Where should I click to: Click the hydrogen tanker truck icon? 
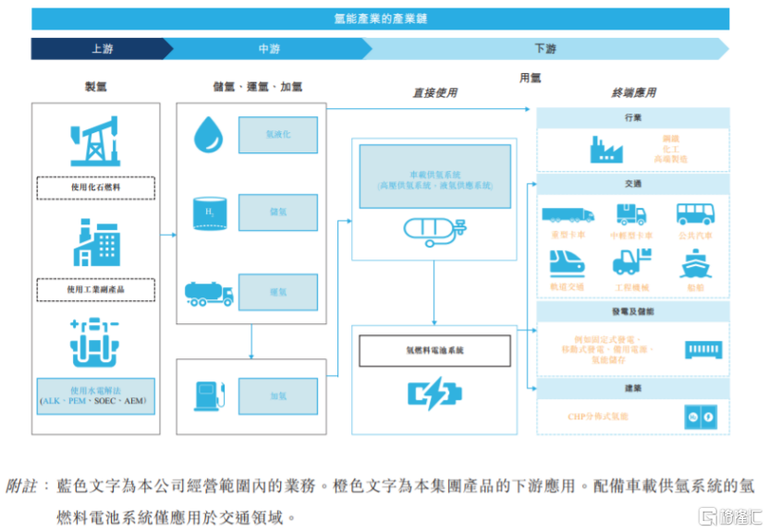pyautogui.click(x=209, y=294)
